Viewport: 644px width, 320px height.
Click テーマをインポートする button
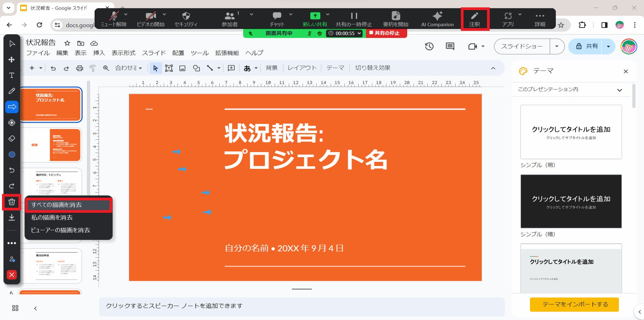[x=574, y=304]
